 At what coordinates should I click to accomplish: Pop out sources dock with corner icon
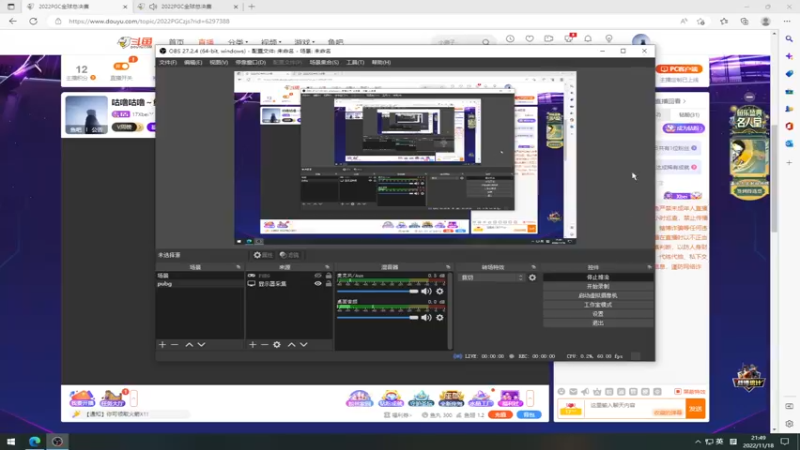coord(327,267)
